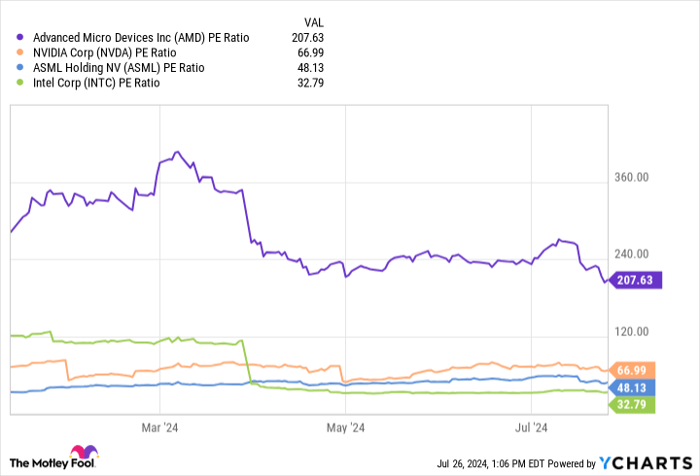Click the orange 66.99 end value tag
Screen dimensions: 700x476
(x=635, y=370)
